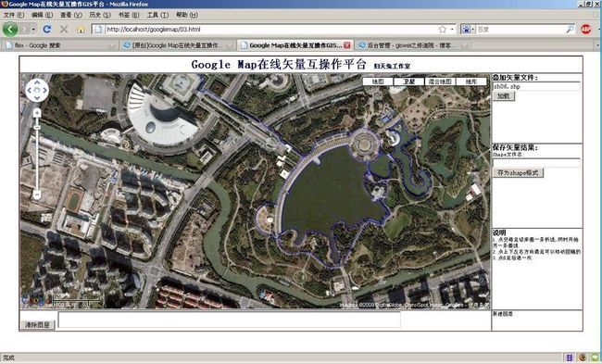
Task: Open the Home page icon
Action: [81, 30]
